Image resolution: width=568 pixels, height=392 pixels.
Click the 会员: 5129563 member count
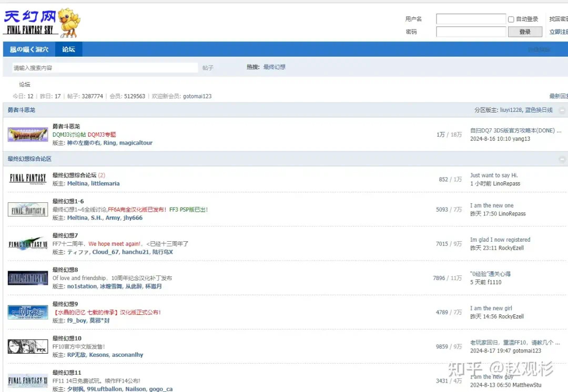[x=127, y=96]
